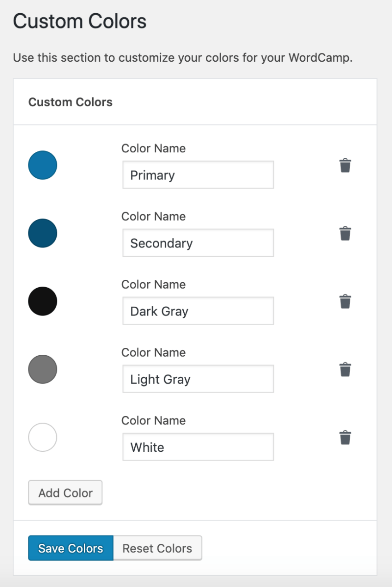Click trash icon beside Secondary color
This screenshot has height=587, width=392.
pos(345,233)
